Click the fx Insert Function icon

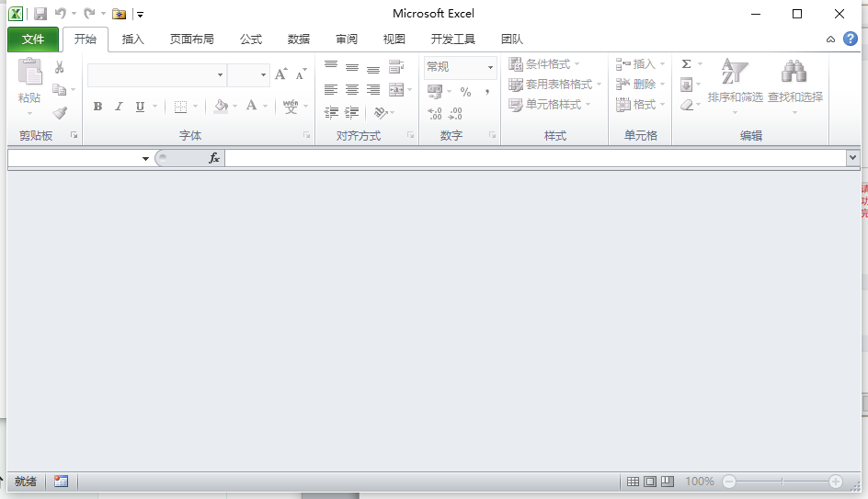(214, 158)
